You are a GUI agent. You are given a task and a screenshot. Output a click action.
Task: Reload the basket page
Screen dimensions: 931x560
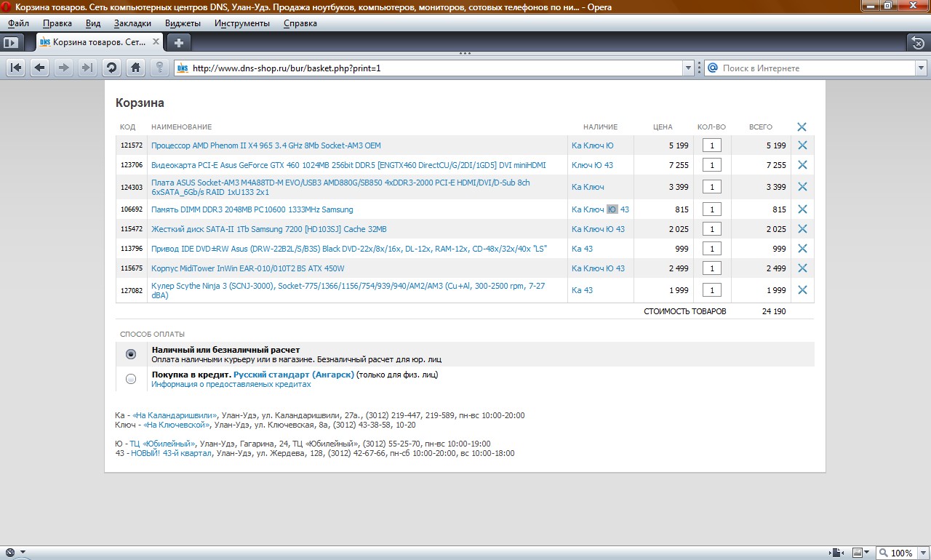(111, 68)
